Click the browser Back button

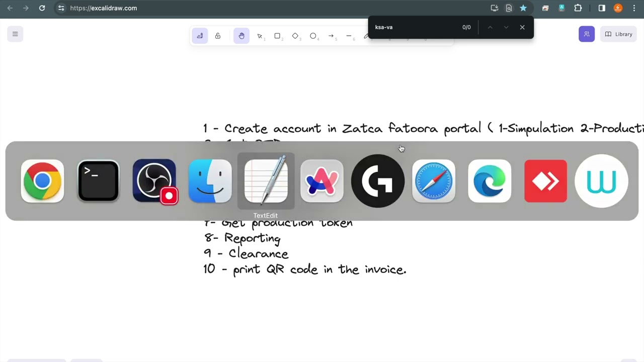pos(10,8)
